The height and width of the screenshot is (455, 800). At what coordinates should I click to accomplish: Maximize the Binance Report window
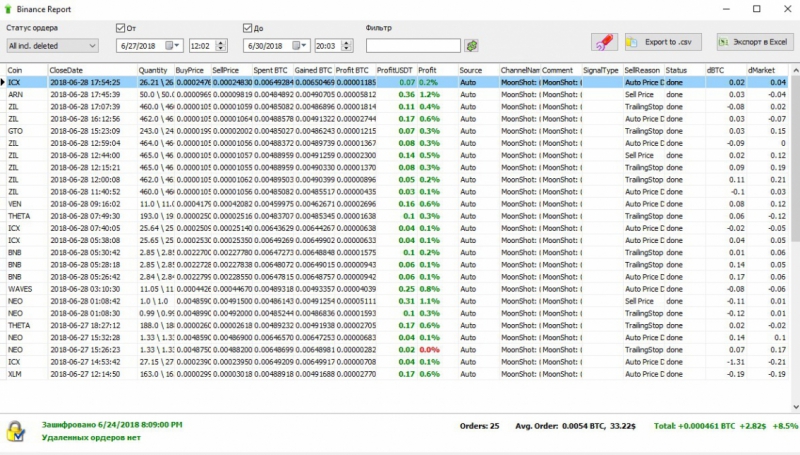pos(757,9)
